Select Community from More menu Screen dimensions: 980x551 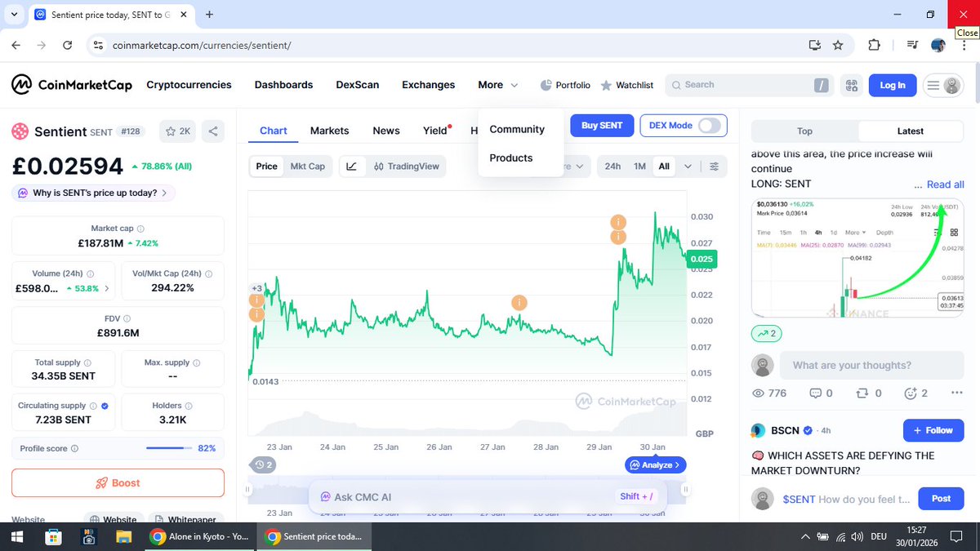tap(517, 129)
